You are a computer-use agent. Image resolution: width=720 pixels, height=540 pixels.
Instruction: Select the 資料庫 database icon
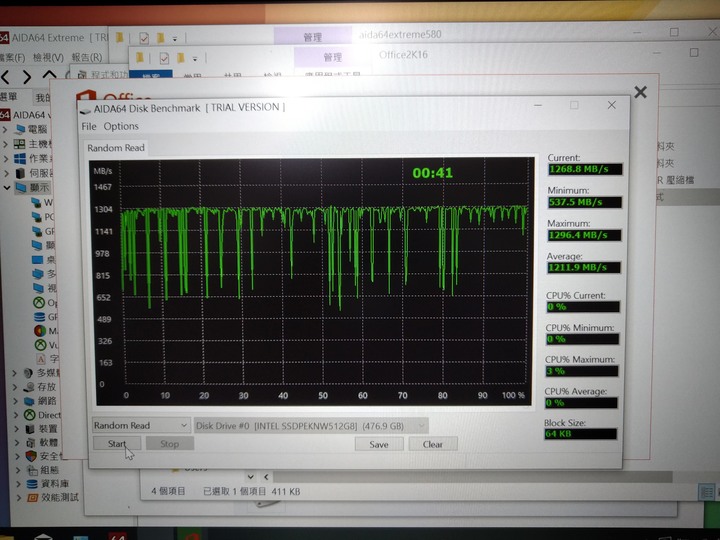pos(32,484)
